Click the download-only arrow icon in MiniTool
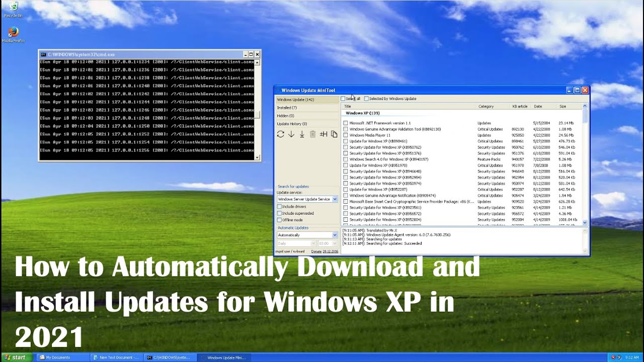 click(x=291, y=134)
